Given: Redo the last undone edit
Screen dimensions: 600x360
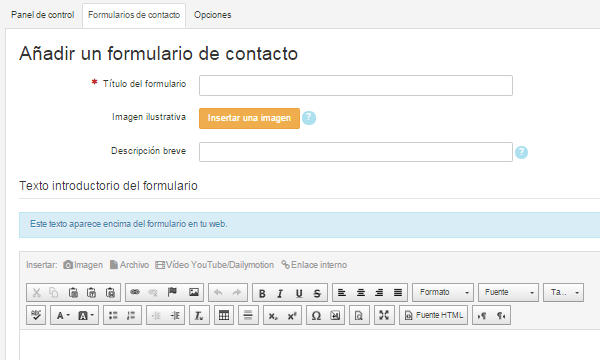Looking at the screenshot, I should point(237,293).
